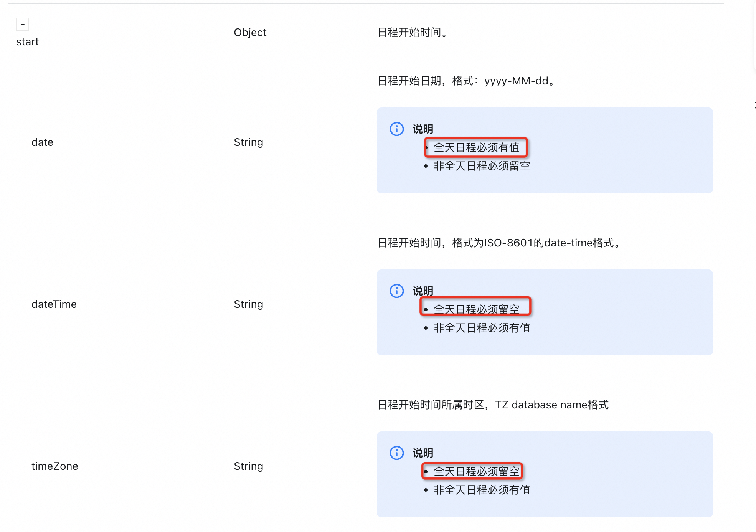This screenshot has width=756, height=532.
Task: Click the info icon in the dateTime note
Action: tap(397, 291)
